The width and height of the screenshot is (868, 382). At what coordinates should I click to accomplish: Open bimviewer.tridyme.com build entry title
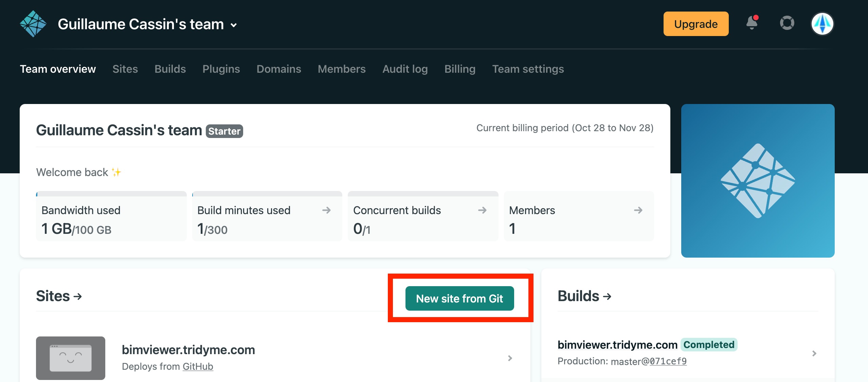pos(617,345)
